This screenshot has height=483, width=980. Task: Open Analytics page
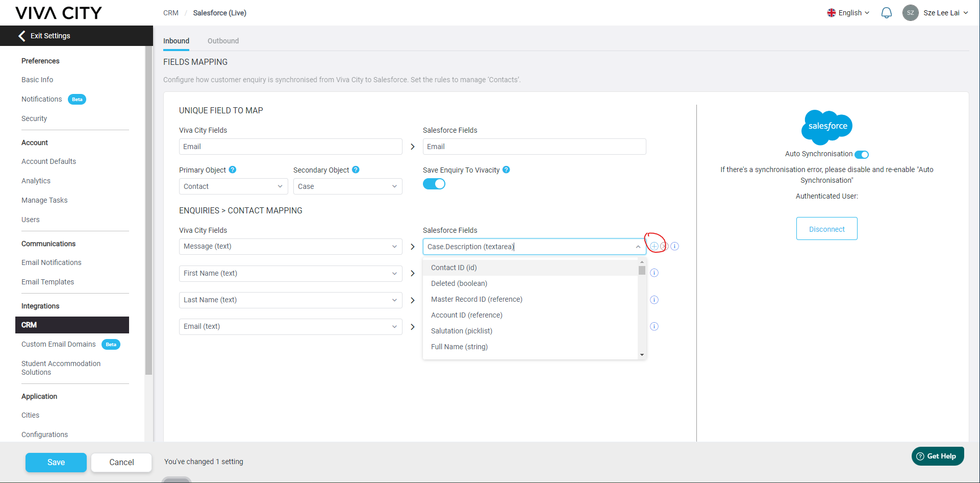pos(36,181)
